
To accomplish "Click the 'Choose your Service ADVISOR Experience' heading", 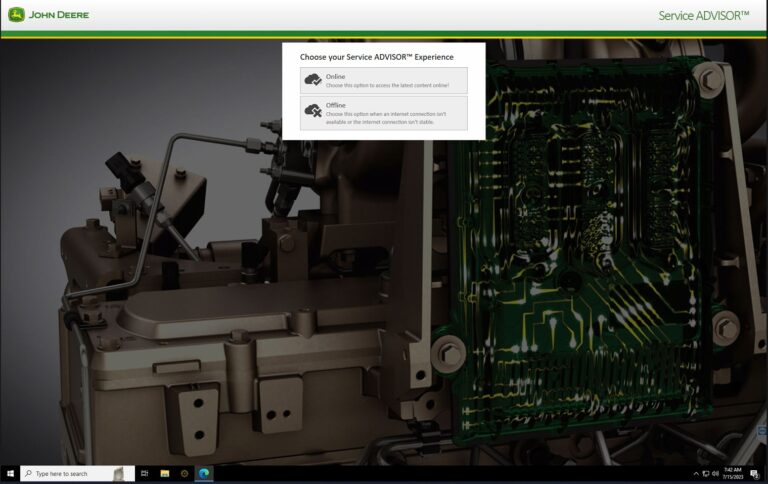I will [377, 57].
